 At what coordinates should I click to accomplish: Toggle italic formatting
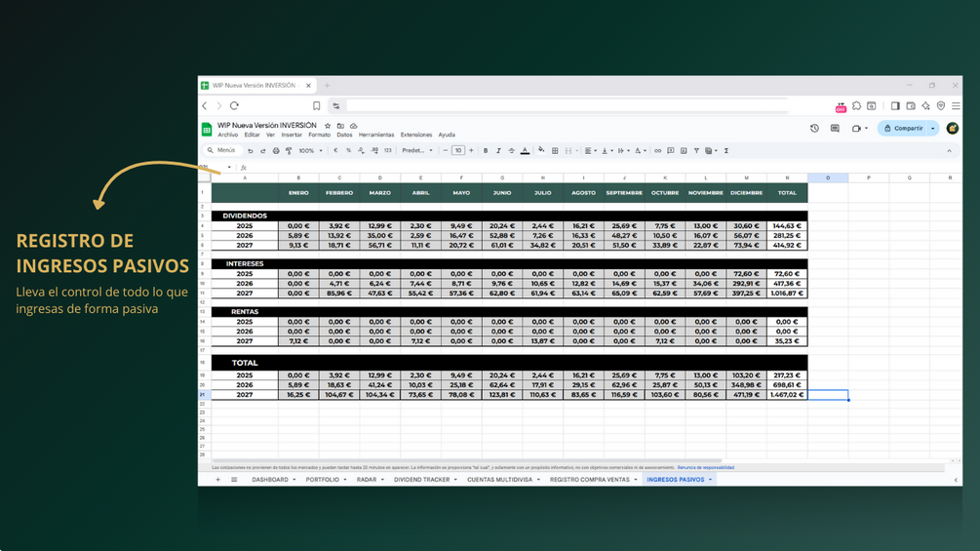tap(498, 150)
